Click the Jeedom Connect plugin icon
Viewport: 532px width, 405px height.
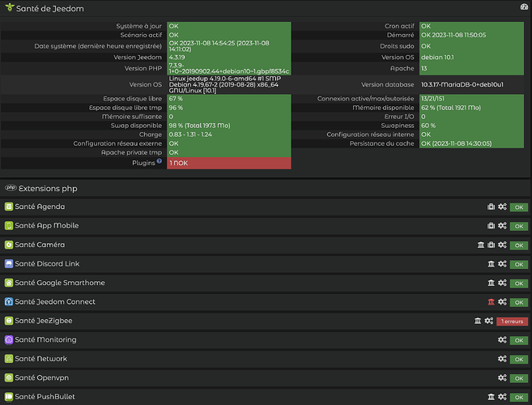click(x=9, y=302)
